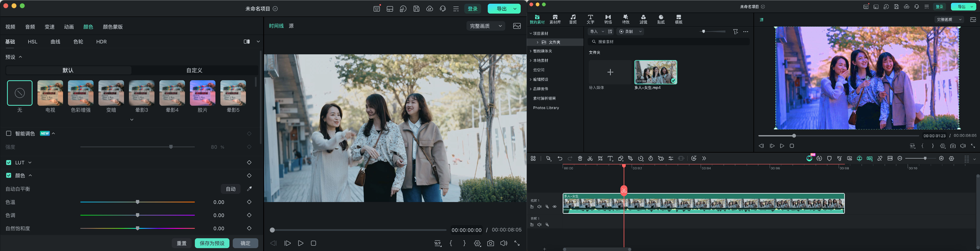Click the 自然饱和度 slider

pyautogui.click(x=138, y=228)
